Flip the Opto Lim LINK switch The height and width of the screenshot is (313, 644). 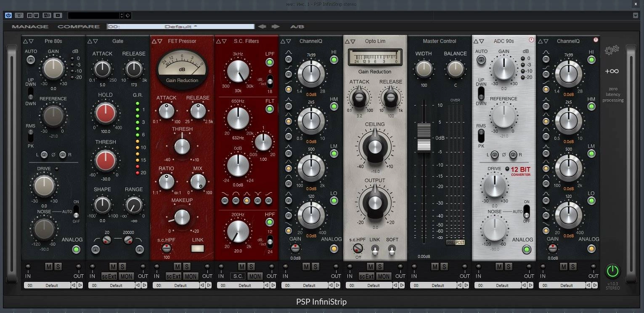[x=374, y=249]
